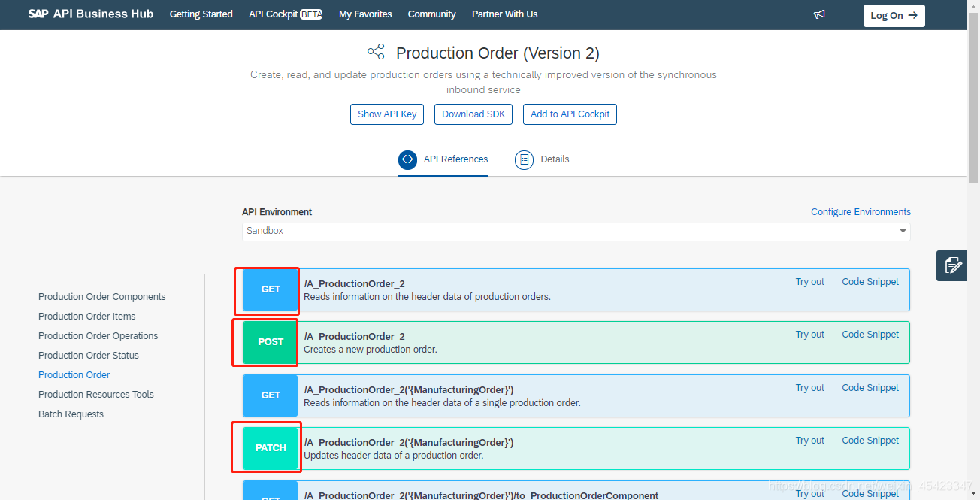Open the feedback note icon on right edge

952,265
